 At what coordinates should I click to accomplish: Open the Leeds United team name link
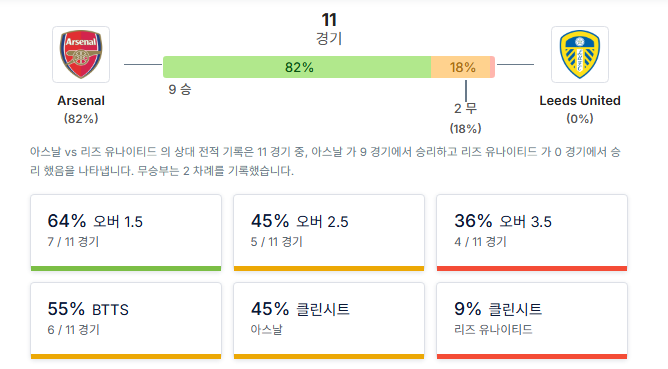tap(580, 101)
